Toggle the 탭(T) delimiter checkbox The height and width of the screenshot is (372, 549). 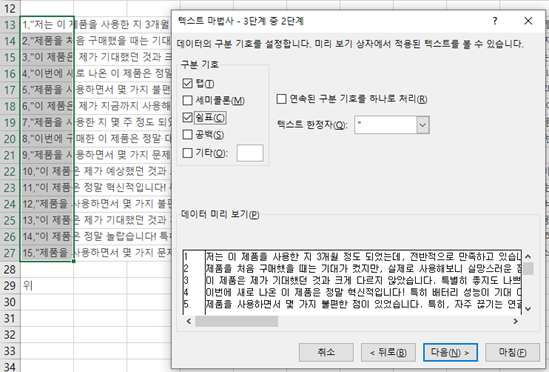pos(188,83)
